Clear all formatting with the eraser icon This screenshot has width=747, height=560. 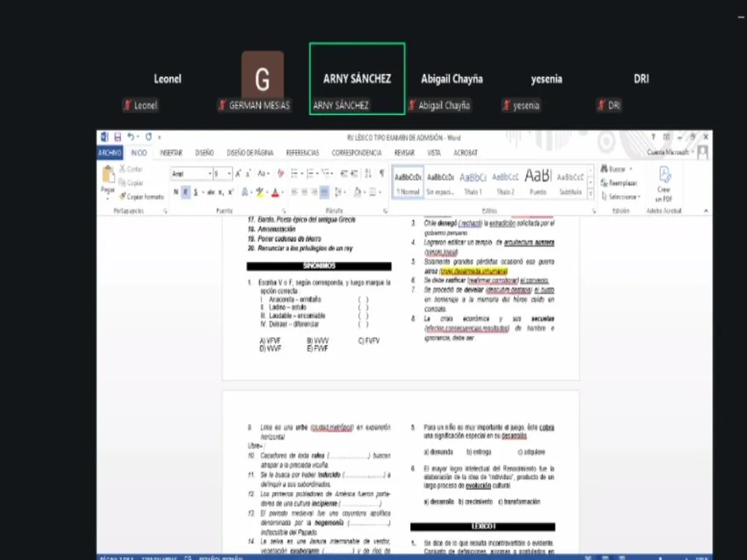(x=281, y=173)
